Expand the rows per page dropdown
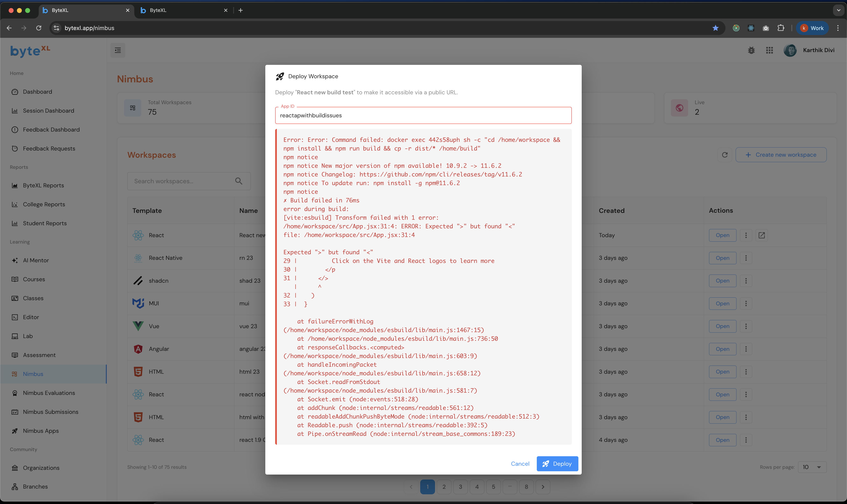Screen dimensions: 847x504 (x=812, y=467)
